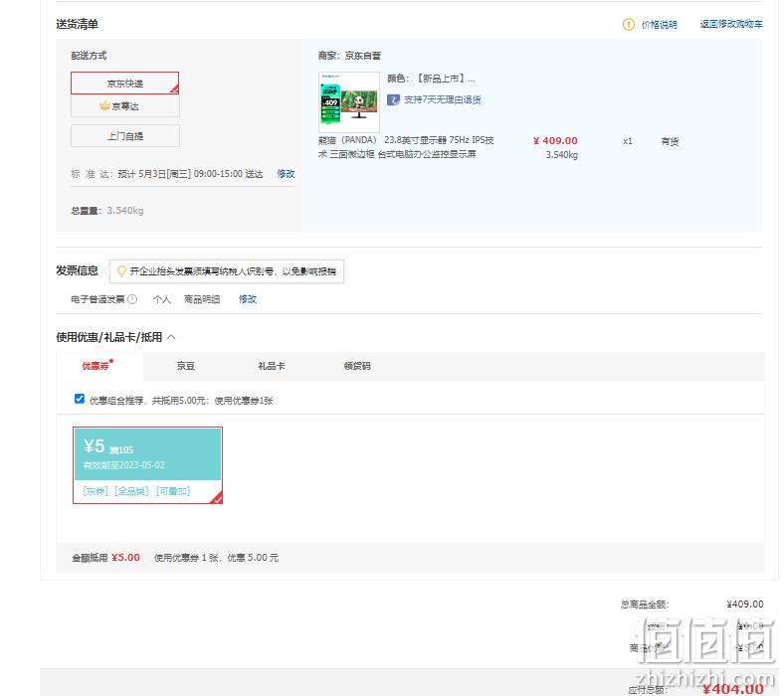Click the x1 quantity text

pos(628,141)
